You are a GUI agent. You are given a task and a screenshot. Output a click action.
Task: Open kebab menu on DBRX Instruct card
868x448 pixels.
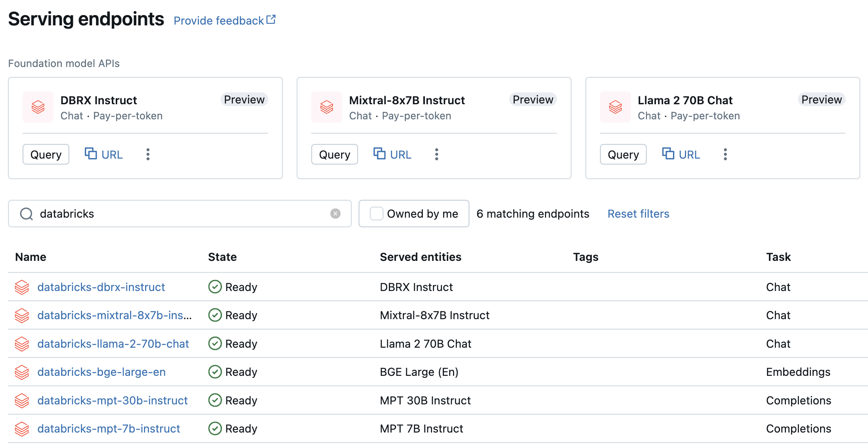tap(148, 154)
